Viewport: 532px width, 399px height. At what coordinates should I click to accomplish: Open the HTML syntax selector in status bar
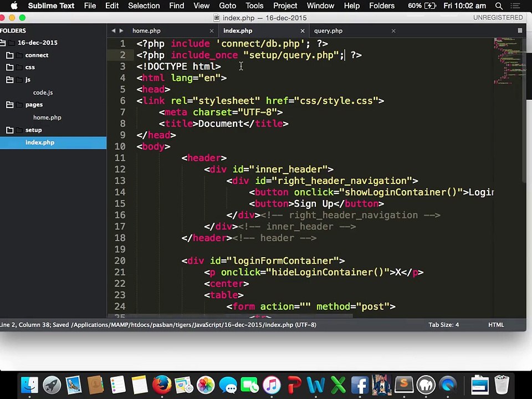coord(496,325)
